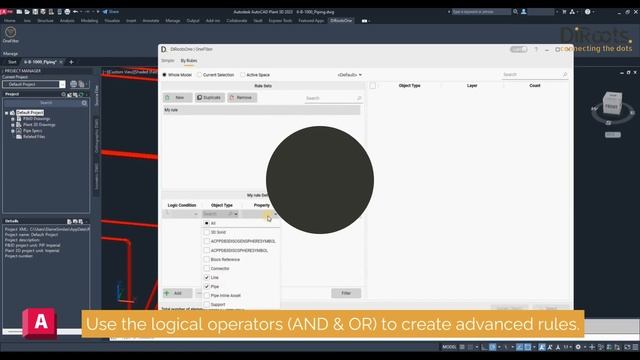Open the Property dropdown arrow
This screenshot has height=360, width=640.
pyautogui.click(x=275, y=214)
